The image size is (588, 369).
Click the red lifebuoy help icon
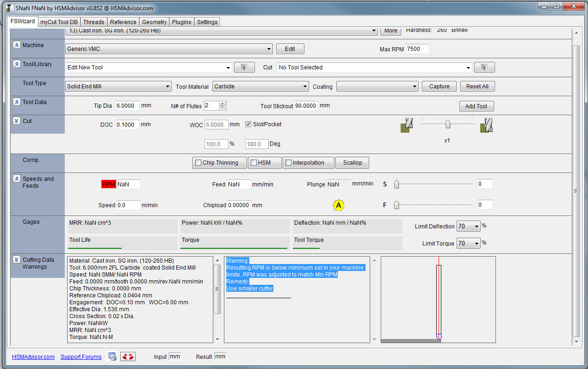(x=128, y=357)
